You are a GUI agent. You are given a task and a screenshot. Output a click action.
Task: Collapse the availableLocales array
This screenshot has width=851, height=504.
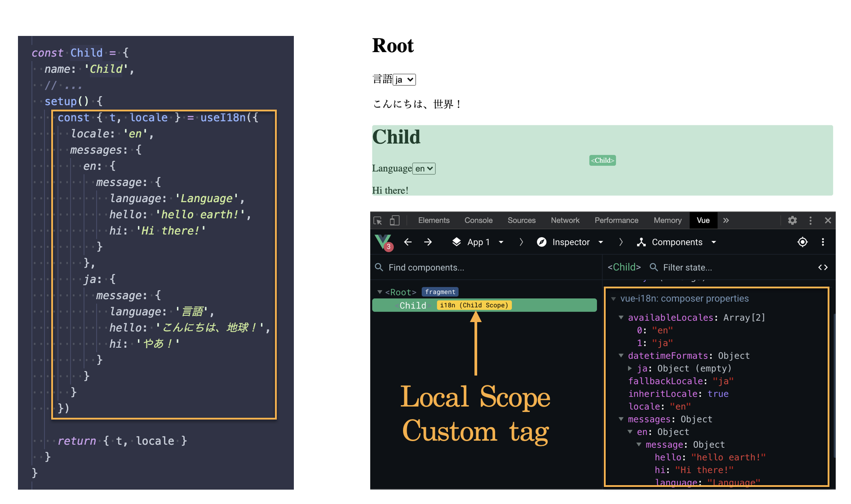point(621,318)
